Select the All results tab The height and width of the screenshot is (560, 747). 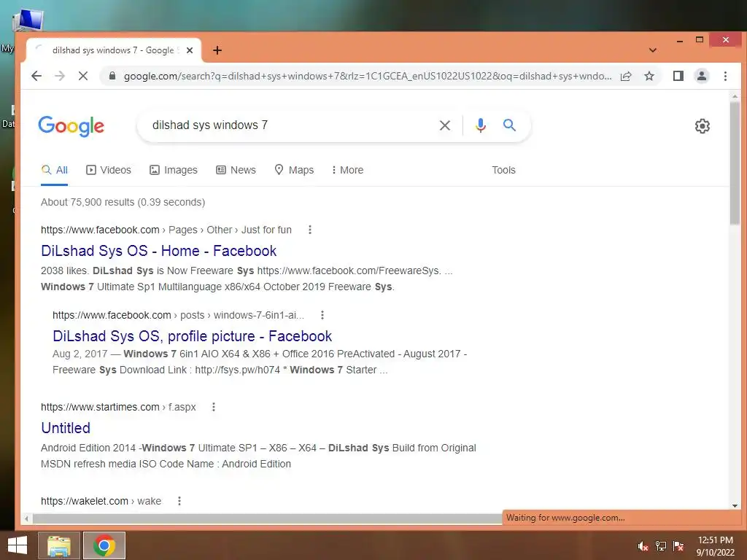pos(54,170)
